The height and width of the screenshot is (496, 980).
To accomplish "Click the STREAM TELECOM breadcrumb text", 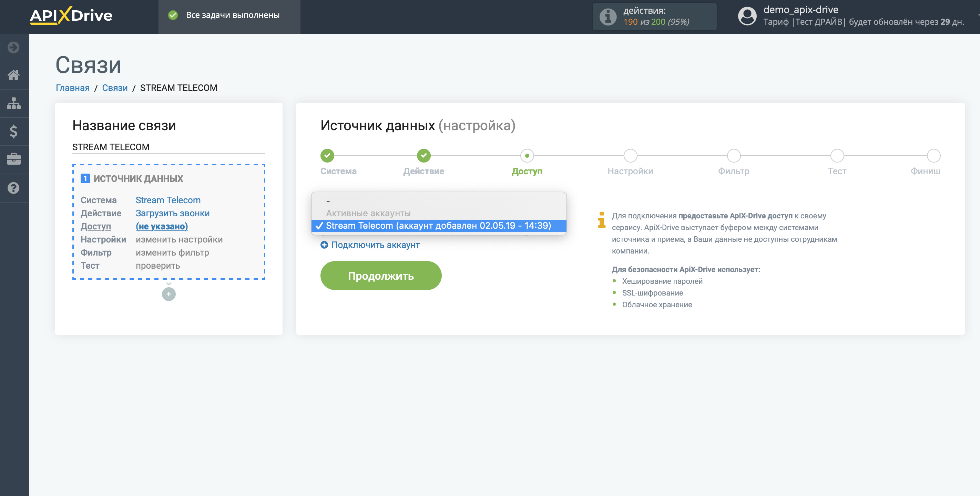I will click(179, 88).
